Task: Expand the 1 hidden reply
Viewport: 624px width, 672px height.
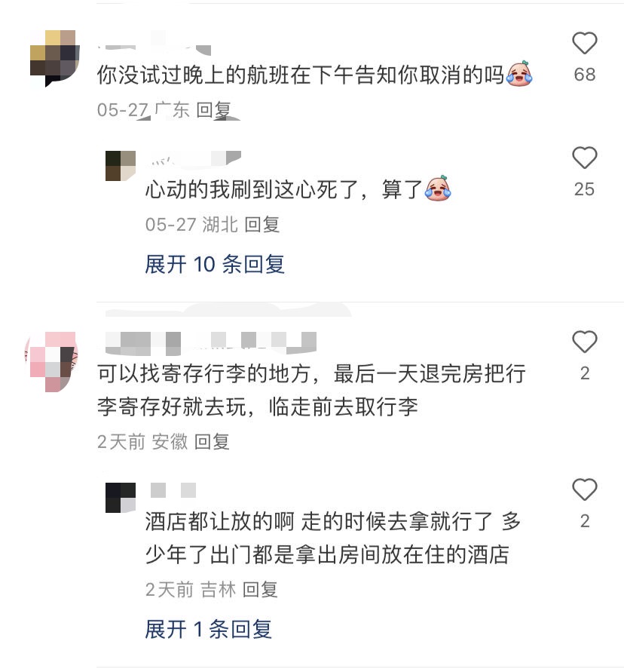Action: [208, 629]
